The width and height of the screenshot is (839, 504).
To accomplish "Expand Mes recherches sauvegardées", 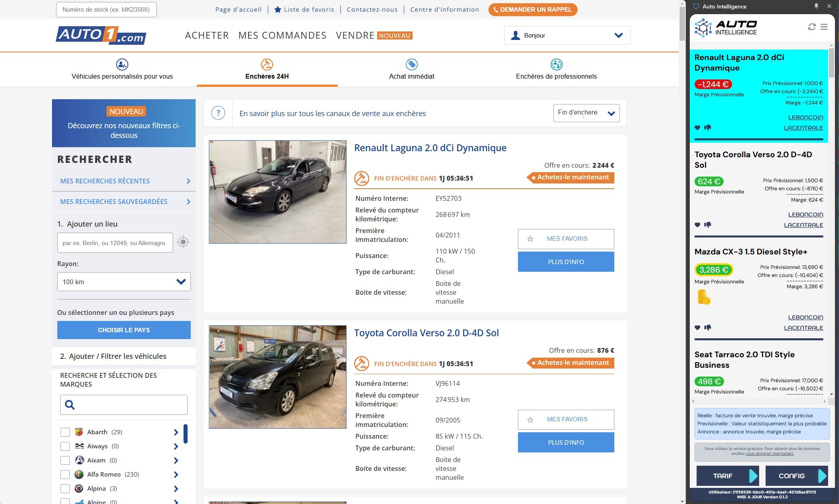I will pos(124,202).
